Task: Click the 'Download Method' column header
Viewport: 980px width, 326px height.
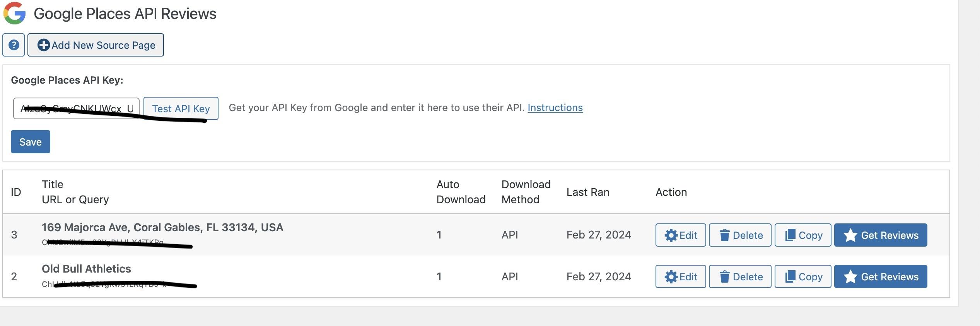Action: click(526, 192)
